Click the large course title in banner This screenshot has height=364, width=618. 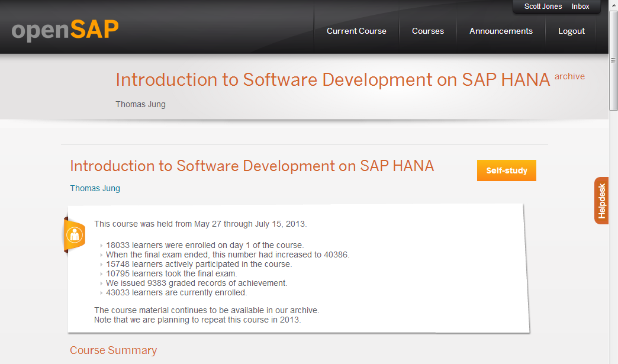tap(333, 79)
